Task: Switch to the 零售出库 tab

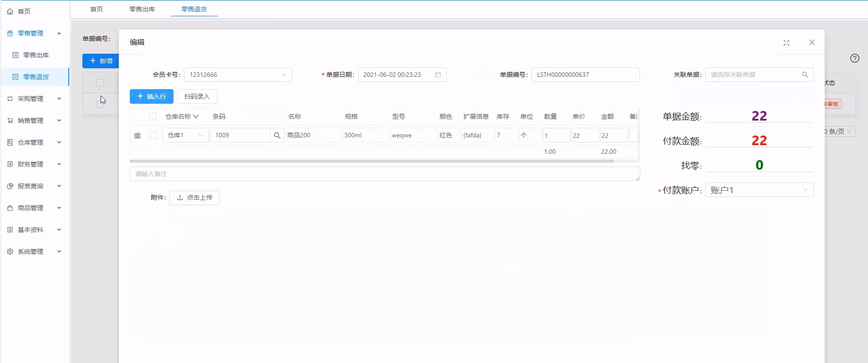Action: pos(142,9)
